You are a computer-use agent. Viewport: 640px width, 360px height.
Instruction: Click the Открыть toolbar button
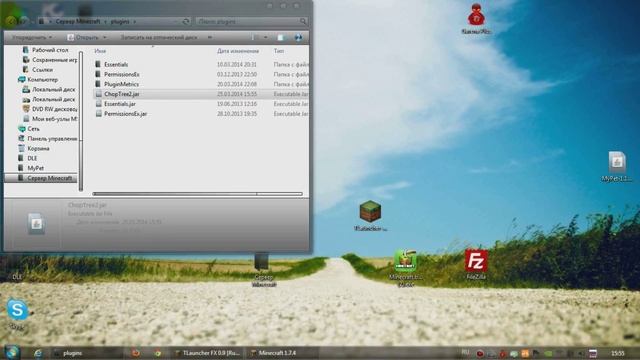[83, 38]
